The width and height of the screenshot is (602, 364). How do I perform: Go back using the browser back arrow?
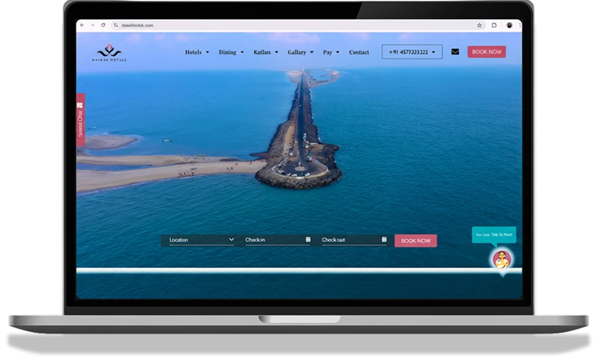[x=82, y=25]
